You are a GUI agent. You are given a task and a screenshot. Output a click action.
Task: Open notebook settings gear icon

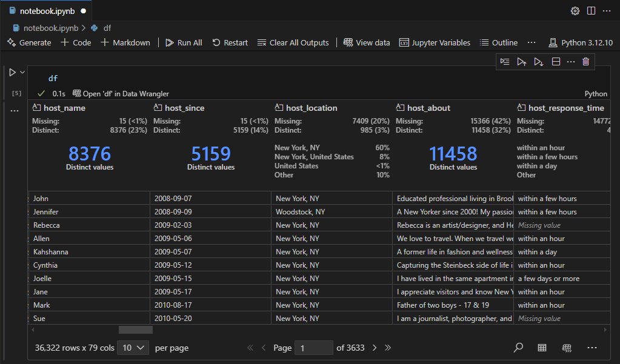click(x=575, y=11)
